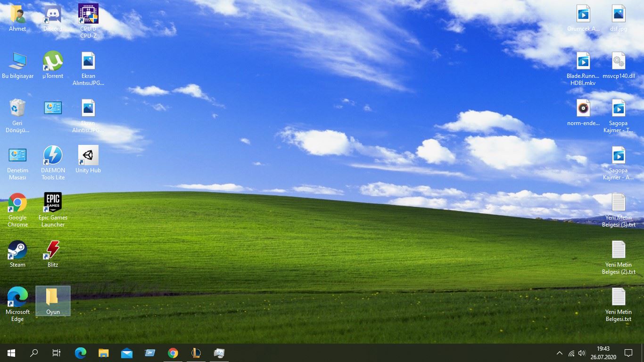644x362 pixels.
Task: Select the Denetim Masası icon
Action: point(17,163)
